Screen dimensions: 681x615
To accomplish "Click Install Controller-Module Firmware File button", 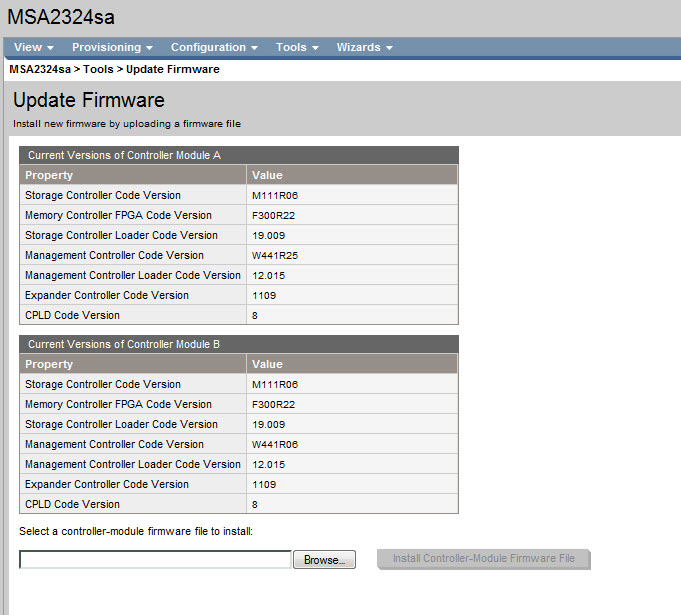I will 484,559.
